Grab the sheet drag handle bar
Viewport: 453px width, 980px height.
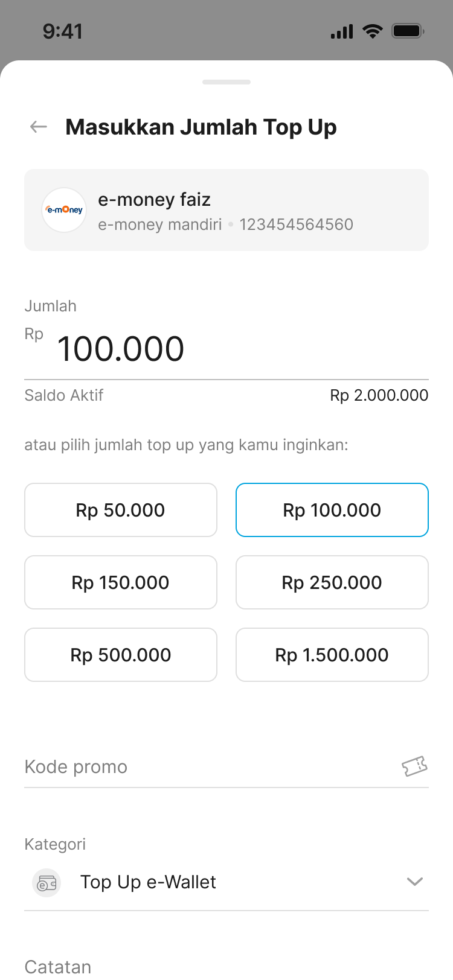226,82
